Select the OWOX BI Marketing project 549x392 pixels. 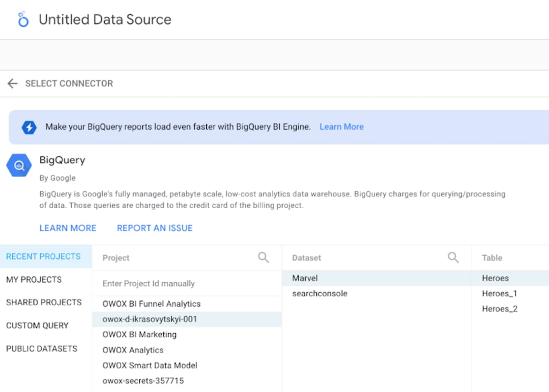click(x=187, y=334)
